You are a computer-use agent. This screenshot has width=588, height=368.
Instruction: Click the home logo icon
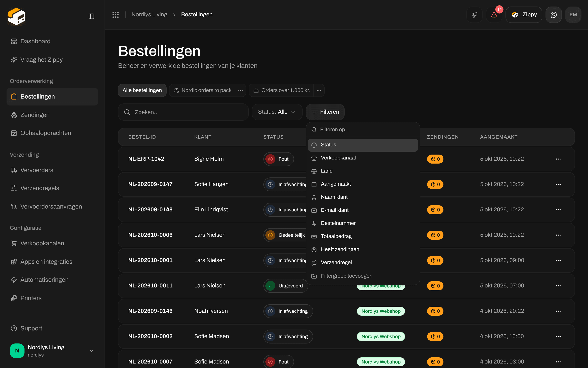pyautogui.click(x=16, y=16)
